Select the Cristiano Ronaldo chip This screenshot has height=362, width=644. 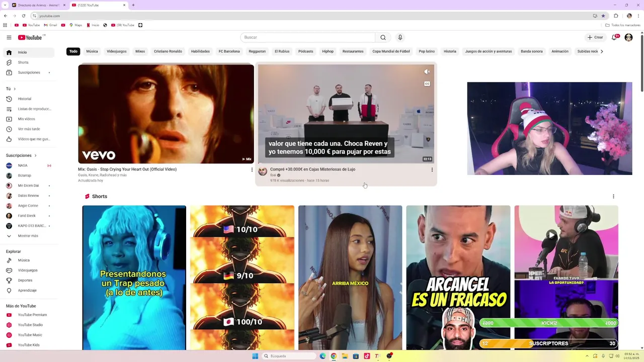tap(168, 51)
